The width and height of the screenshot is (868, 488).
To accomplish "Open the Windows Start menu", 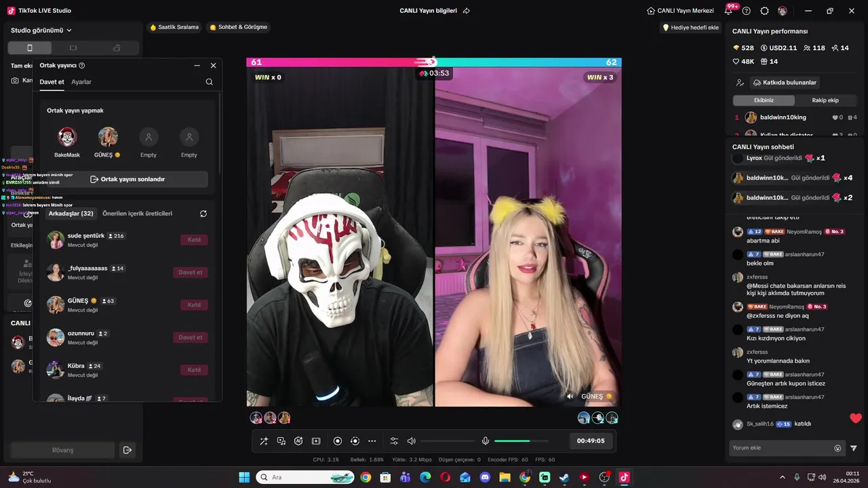I will pyautogui.click(x=244, y=477).
